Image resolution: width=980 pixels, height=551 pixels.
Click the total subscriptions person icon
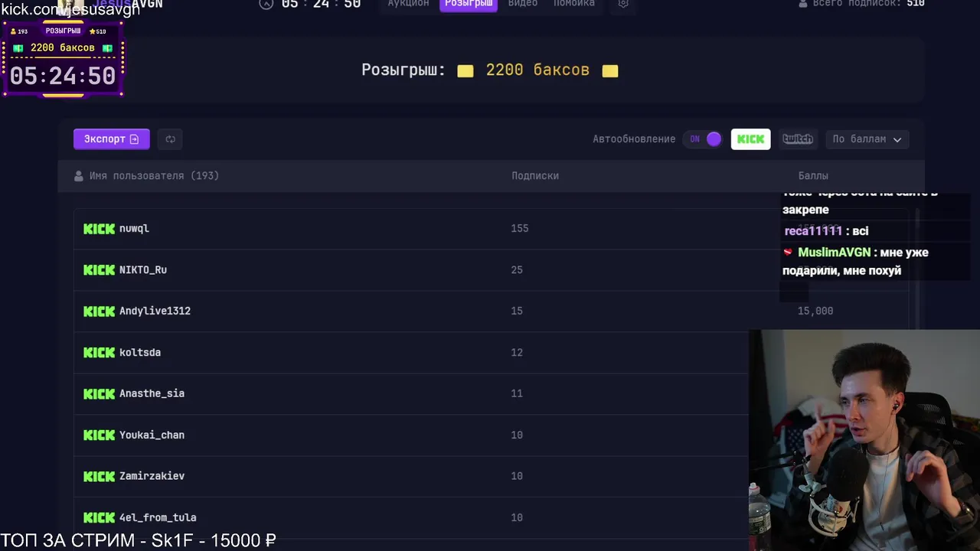[x=803, y=3]
